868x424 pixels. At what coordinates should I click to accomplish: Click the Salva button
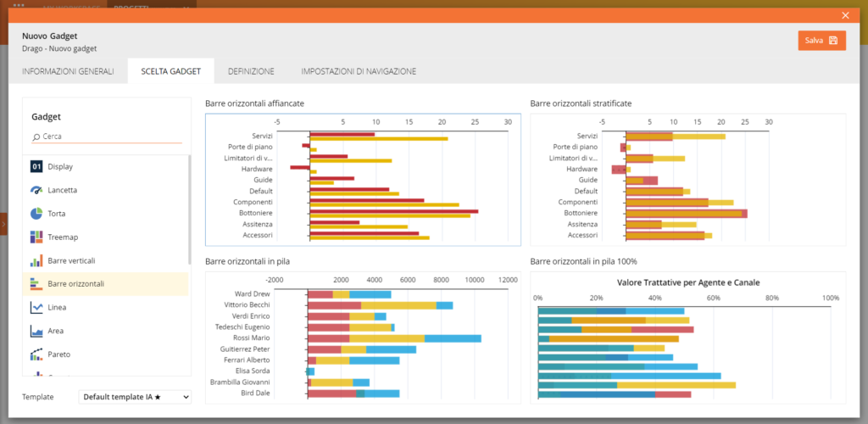coord(821,41)
